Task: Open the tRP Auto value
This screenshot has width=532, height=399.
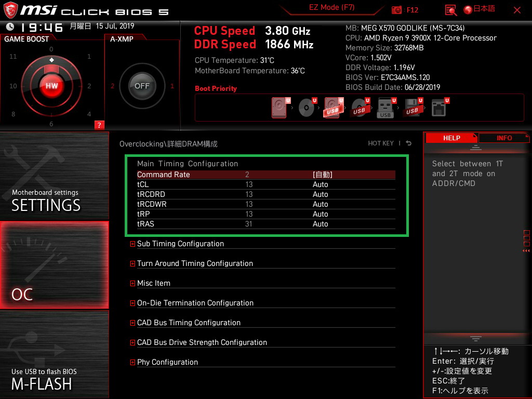Action: click(x=320, y=214)
